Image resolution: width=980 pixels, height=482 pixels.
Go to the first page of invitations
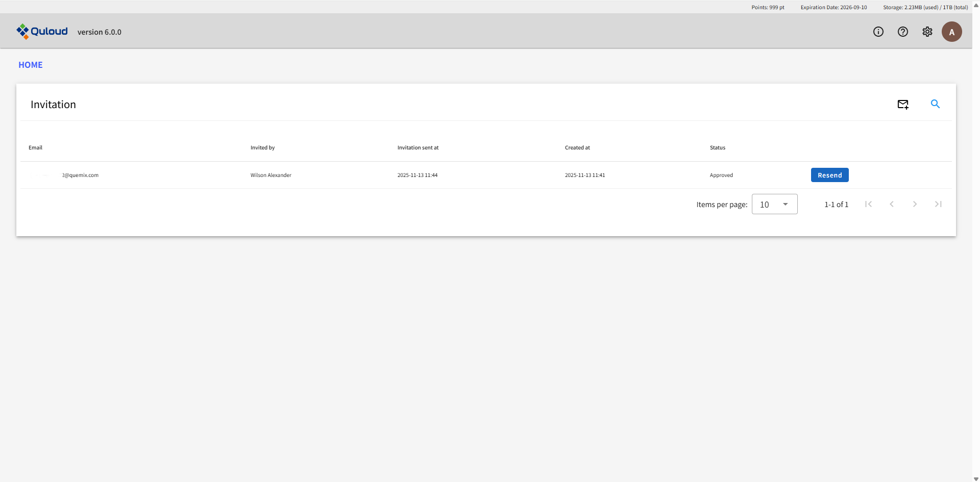[x=868, y=204]
